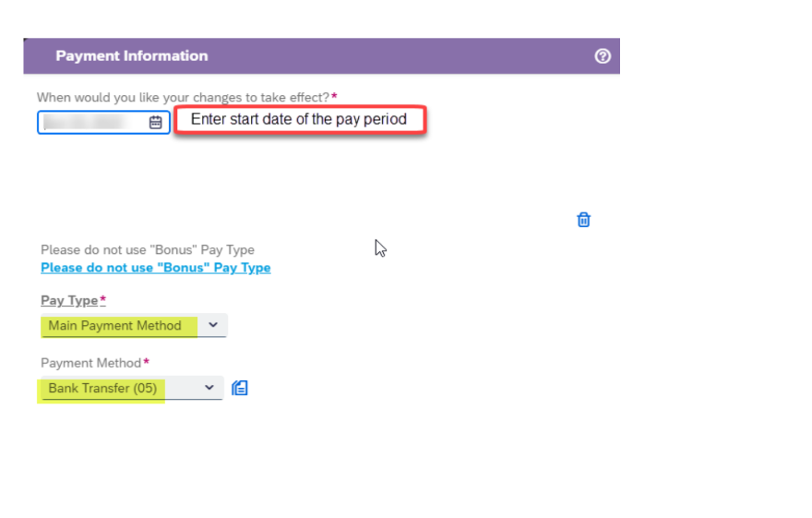The height and width of the screenshot is (518, 812).
Task: Open the calendar date picker icon
Action: click(155, 122)
